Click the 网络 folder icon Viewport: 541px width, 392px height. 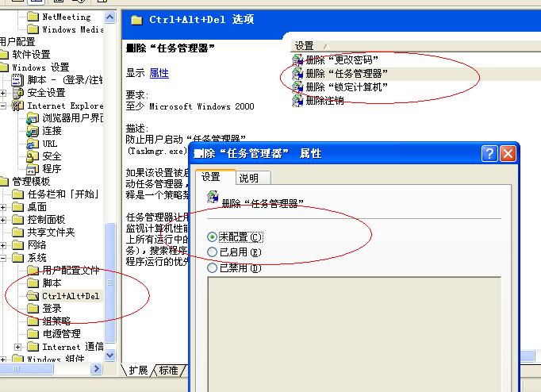tap(18, 245)
